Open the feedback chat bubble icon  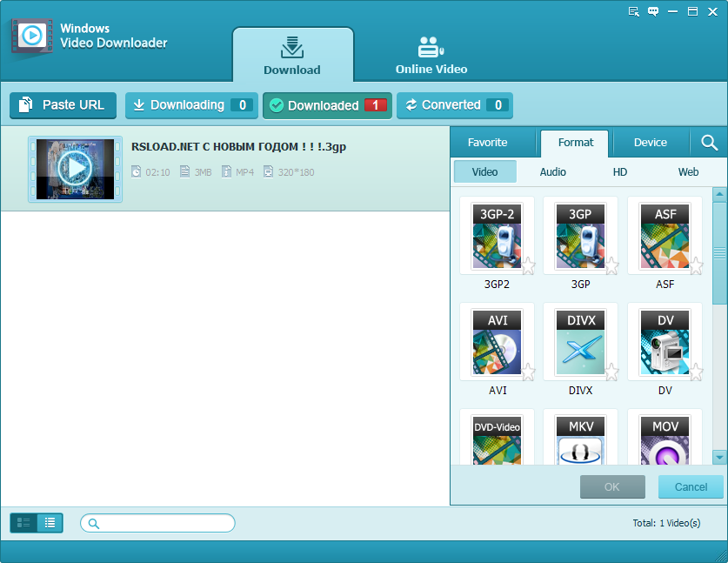[653, 11]
